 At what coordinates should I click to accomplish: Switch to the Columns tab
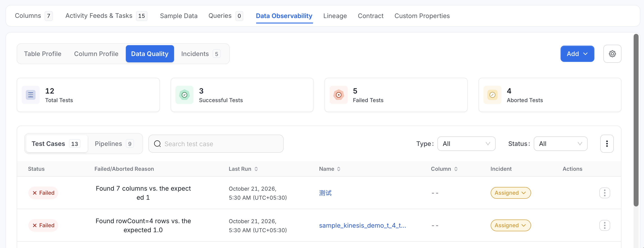coord(34,16)
